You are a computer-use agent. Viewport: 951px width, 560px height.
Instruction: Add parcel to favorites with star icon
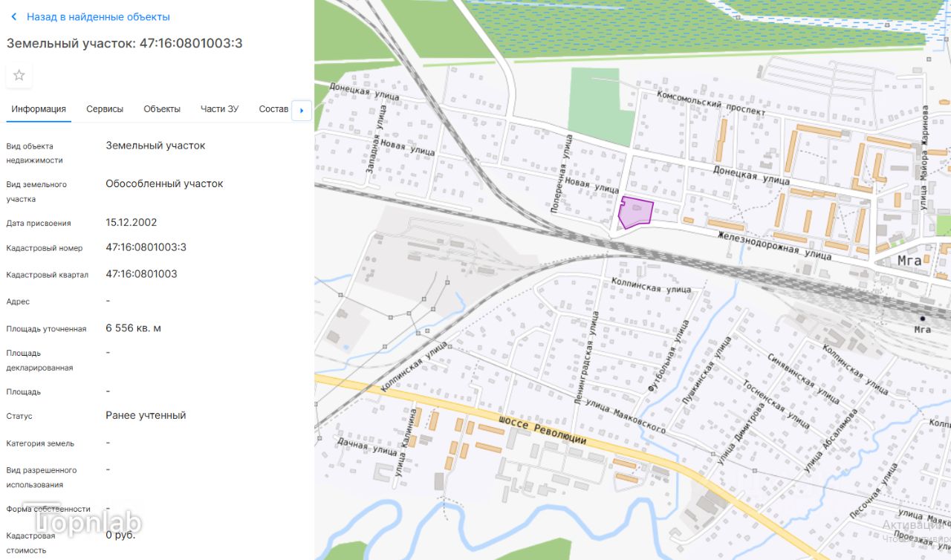click(19, 75)
